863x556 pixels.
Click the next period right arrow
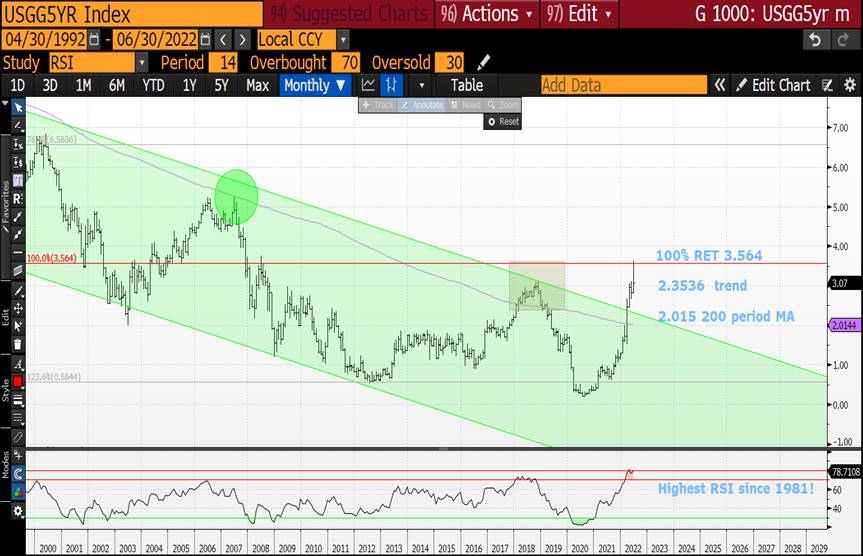(243, 40)
